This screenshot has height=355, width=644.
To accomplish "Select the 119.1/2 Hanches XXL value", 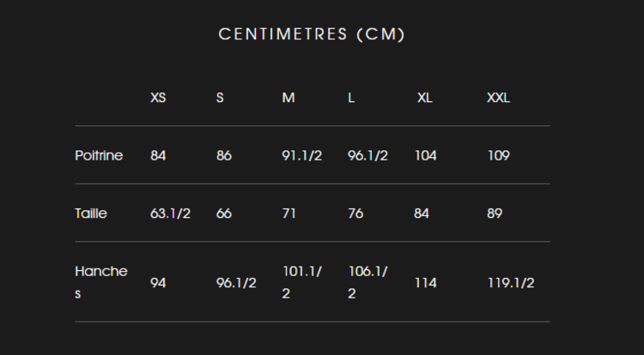I will (x=511, y=282).
